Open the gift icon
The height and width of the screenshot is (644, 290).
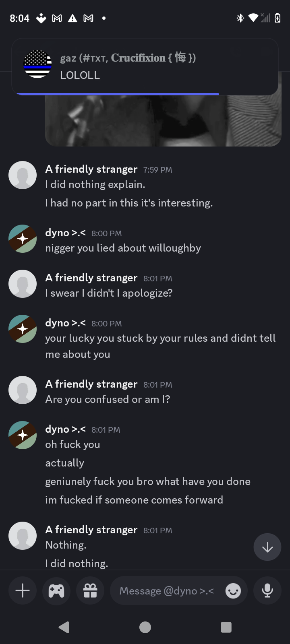[x=90, y=591]
